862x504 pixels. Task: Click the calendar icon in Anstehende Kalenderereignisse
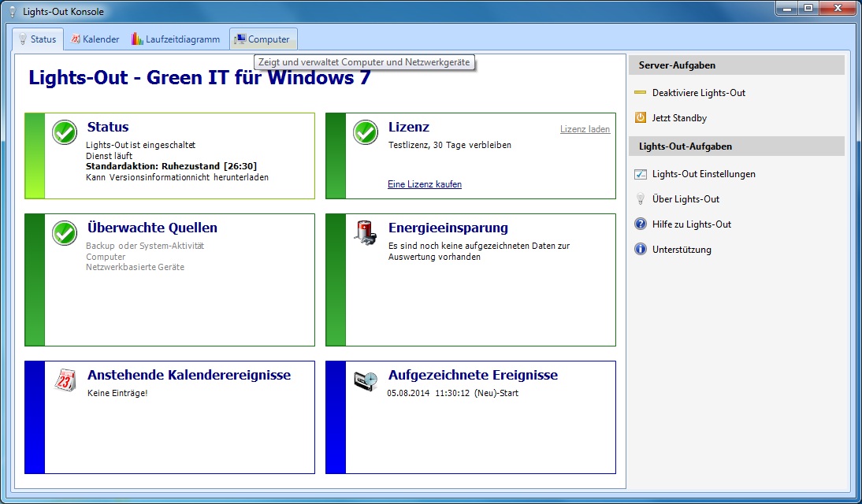(x=65, y=380)
